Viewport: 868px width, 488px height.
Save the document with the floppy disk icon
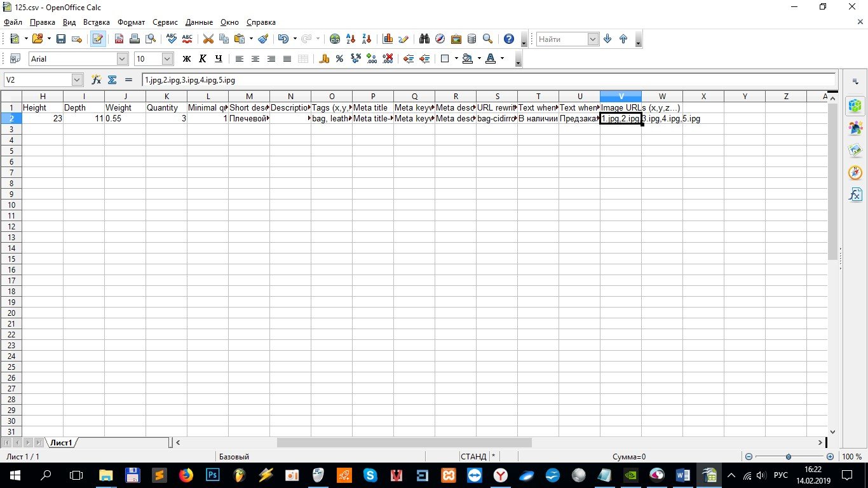coord(61,39)
